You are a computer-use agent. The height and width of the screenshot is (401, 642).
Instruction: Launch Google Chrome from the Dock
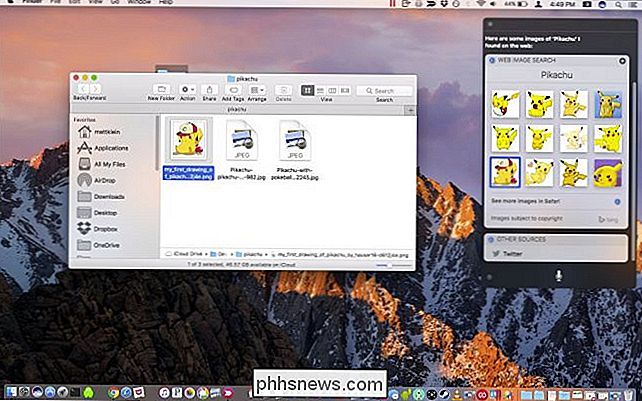[x=113, y=392]
